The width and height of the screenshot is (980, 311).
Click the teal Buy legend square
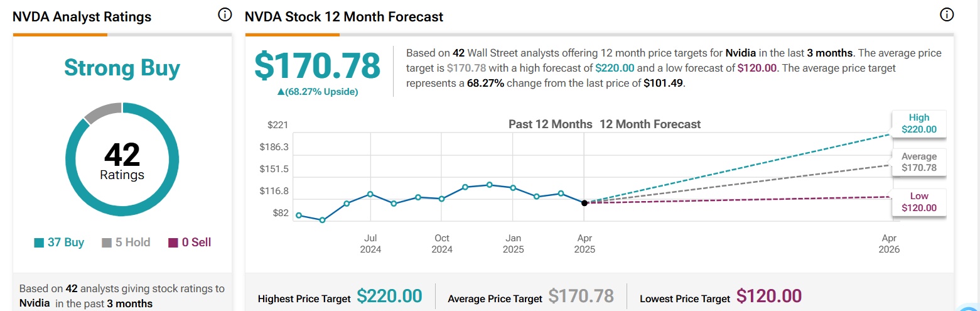coord(39,243)
